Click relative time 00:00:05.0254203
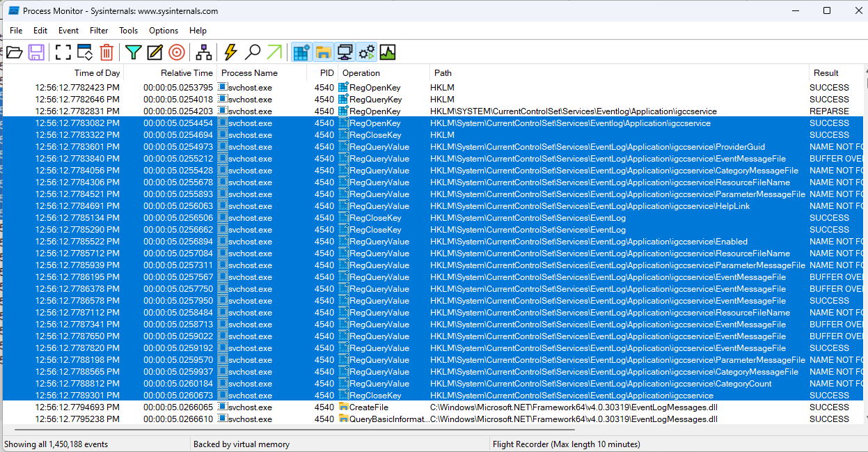The image size is (868, 452). point(178,111)
